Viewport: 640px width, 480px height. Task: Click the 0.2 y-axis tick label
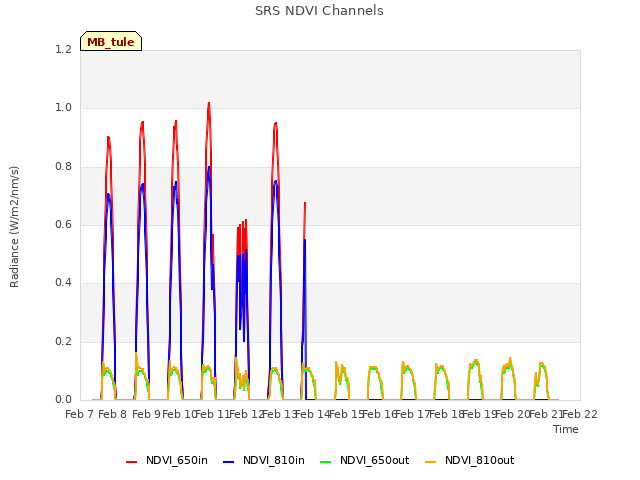click(64, 342)
